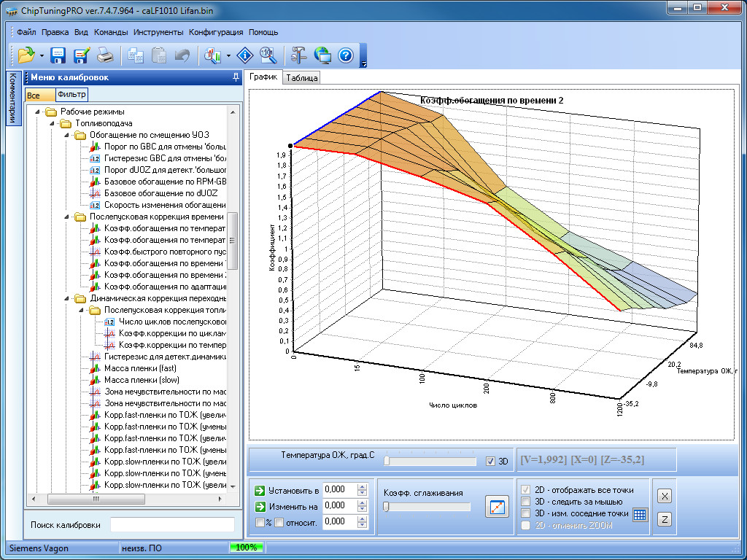Open settings with hammer and wrench icon
Screen dimensions: 747x560
click(298, 55)
